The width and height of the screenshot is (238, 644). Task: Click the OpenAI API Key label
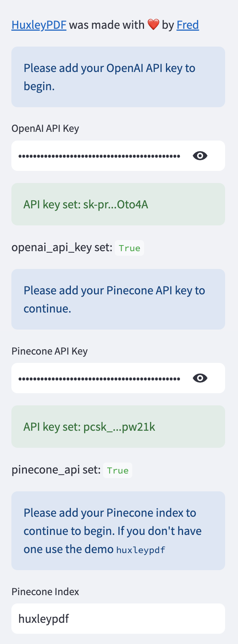[45, 128]
